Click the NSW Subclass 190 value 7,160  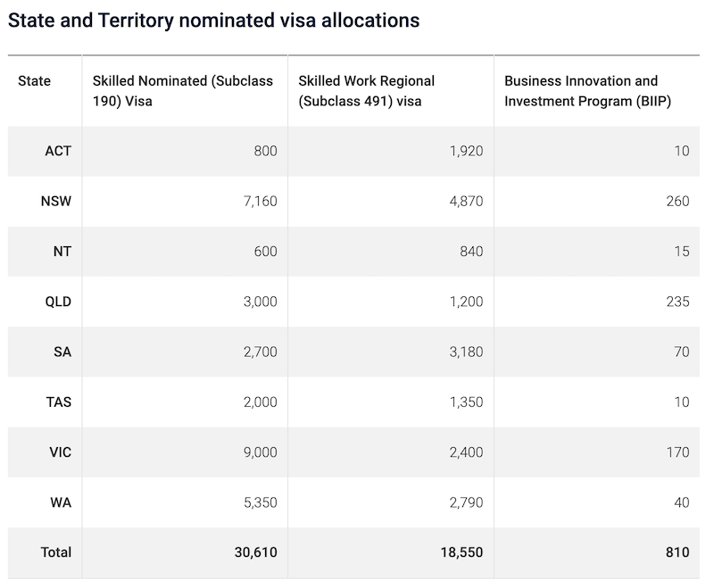pyautogui.click(x=258, y=201)
